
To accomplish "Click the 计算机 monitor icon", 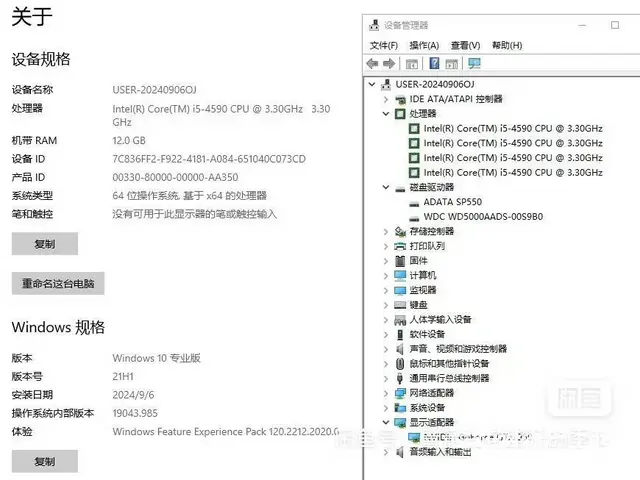I will [400, 276].
